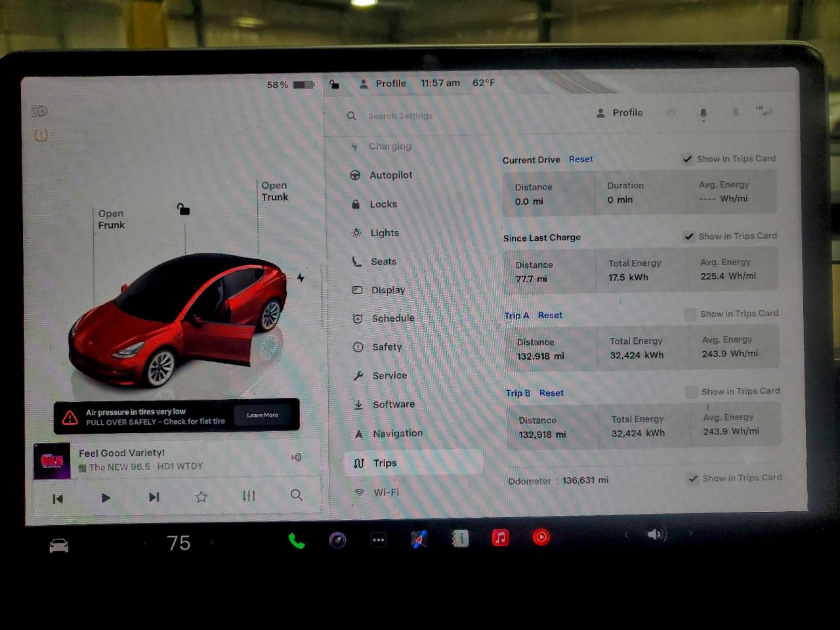Check Show in Trips Card for Trip B
The height and width of the screenshot is (630, 840).
(692, 392)
